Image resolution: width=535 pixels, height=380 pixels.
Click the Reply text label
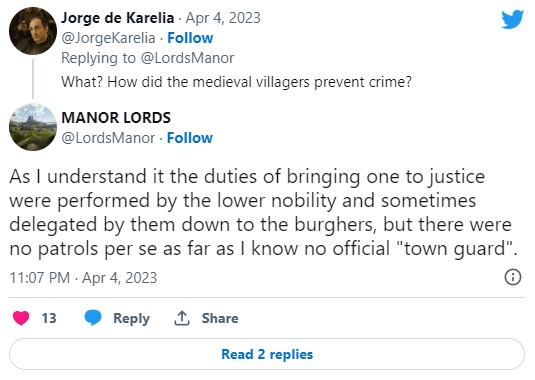[x=131, y=318]
